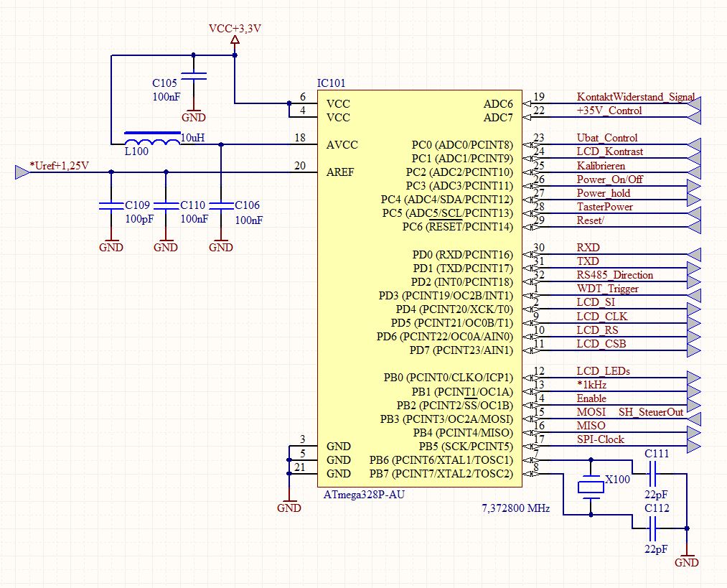This screenshot has height=588, width=727.
Task: Select capacitor C110 symbol
Action: (x=166, y=205)
